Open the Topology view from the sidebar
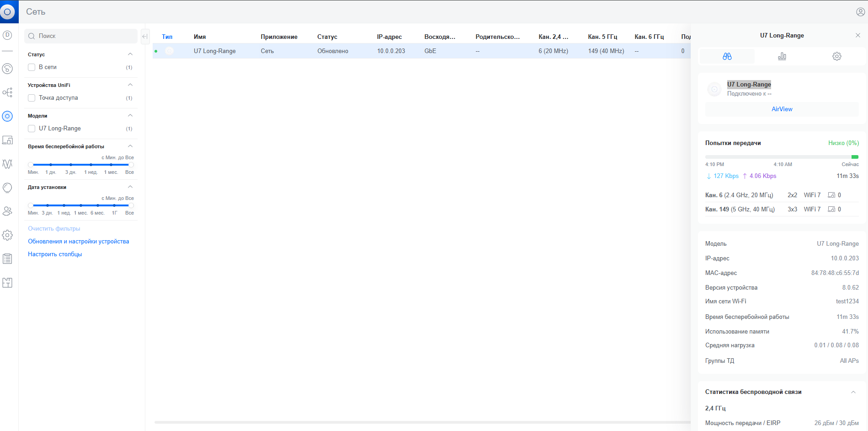The width and height of the screenshot is (868, 431). [7, 92]
